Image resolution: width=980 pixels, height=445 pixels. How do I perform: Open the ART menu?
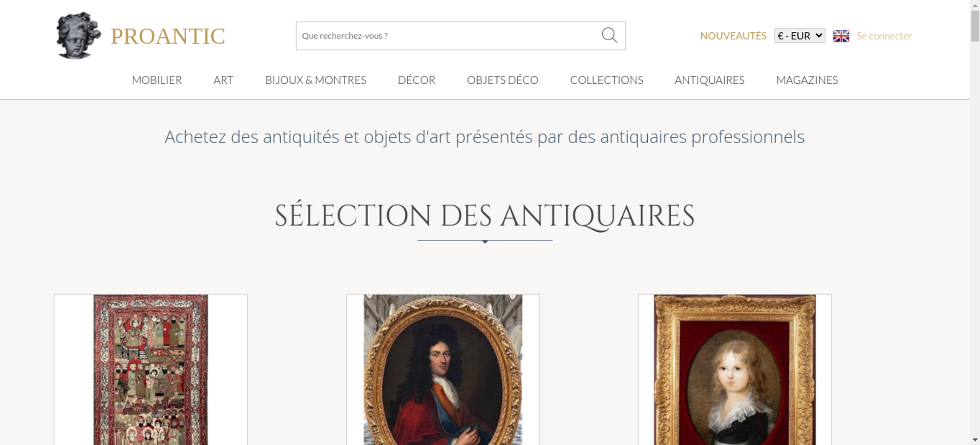click(x=223, y=80)
